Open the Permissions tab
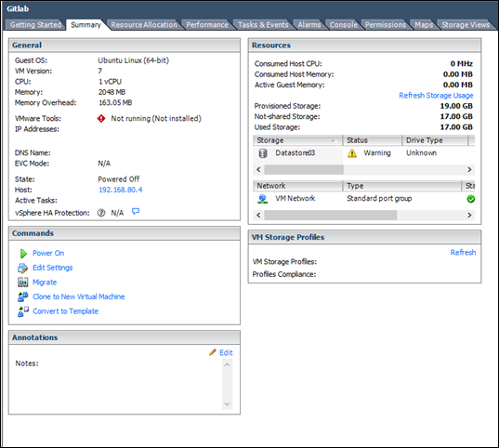The image size is (499, 448). pyautogui.click(x=386, y=25)
